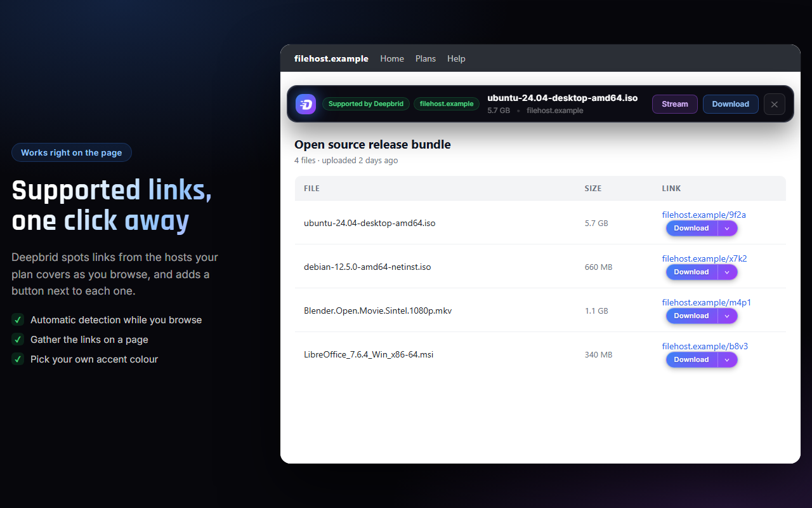
Task: Select file name LibreOffice_7.6.4_Win_x86-64.msi
Action: pyautogui.click(x=369, y=355)
